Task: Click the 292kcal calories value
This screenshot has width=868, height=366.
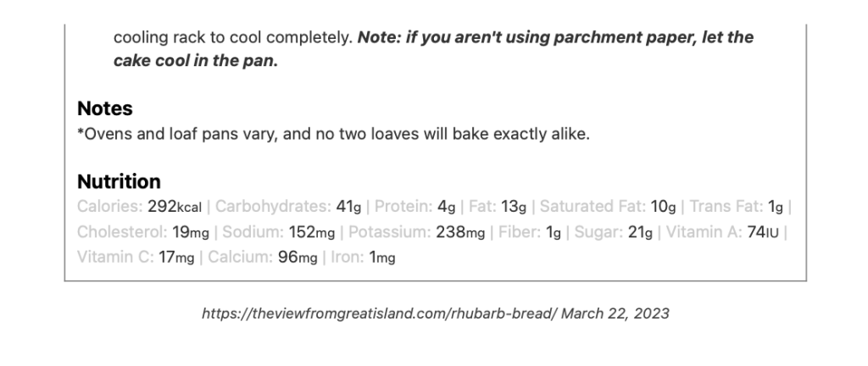Action: (x=175, y=206)
